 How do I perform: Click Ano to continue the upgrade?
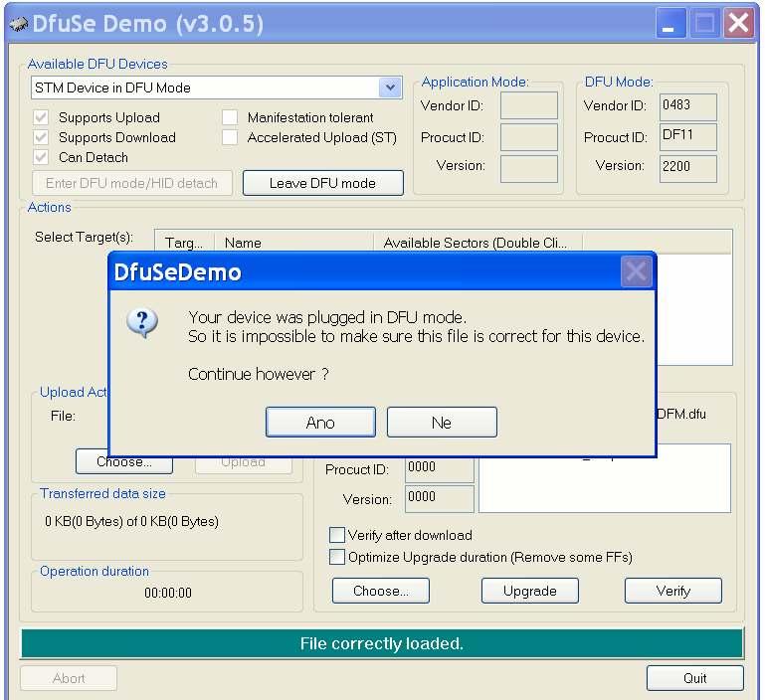click(x=320, y=422)
